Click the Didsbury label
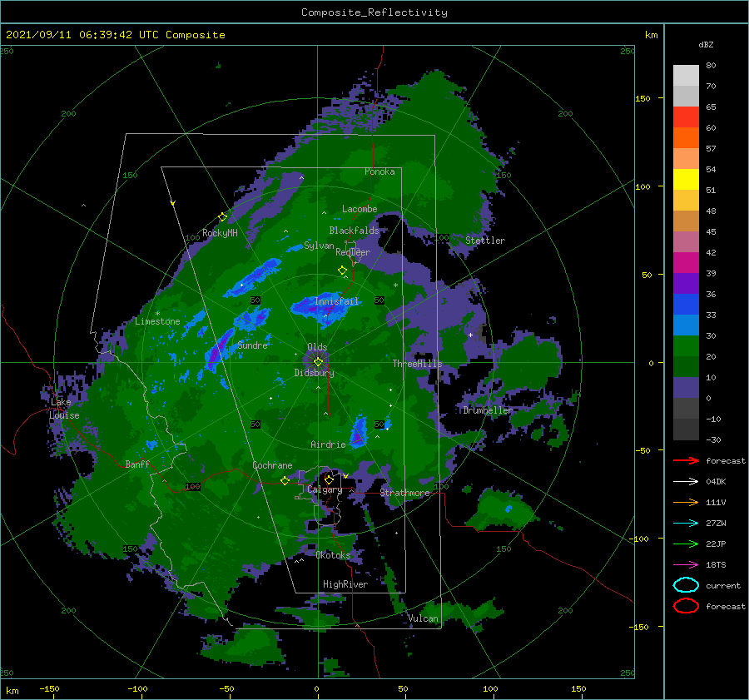The height and width of the screenshot is (700, 749). [x=315, y=373]
